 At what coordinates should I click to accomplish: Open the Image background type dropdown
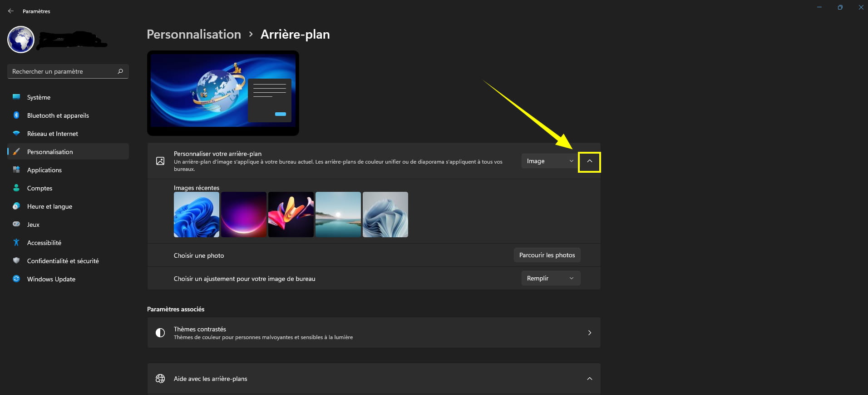click(549, 161)
